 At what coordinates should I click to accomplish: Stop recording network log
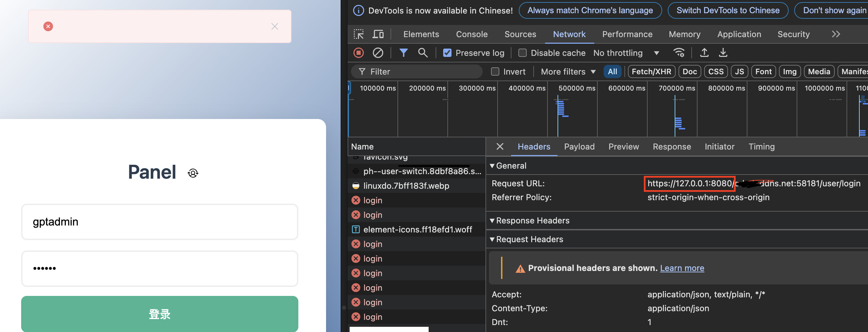tap(359, 53)
